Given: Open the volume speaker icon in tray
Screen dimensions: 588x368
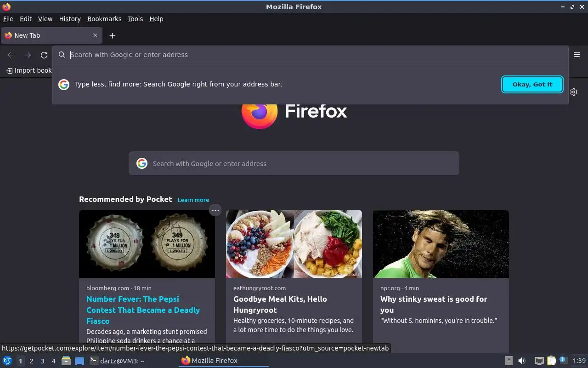Looking at the screenshot, I should (522, 361).
